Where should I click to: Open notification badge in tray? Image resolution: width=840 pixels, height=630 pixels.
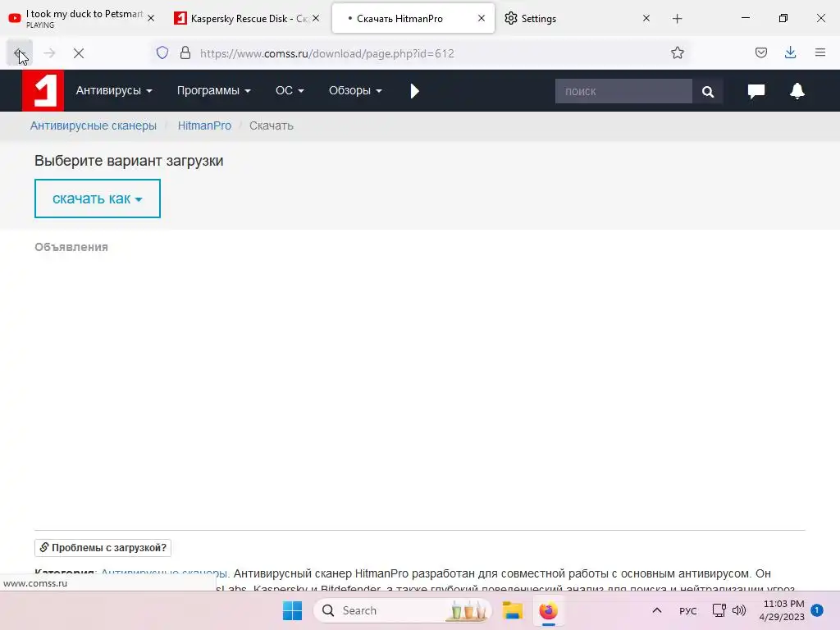coord(817,610)
